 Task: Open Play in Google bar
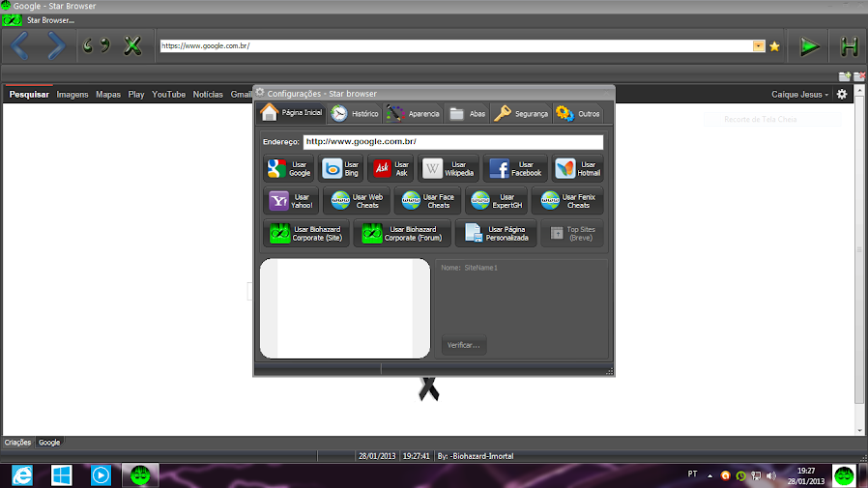pyautogui.click(x=136, y=95)
